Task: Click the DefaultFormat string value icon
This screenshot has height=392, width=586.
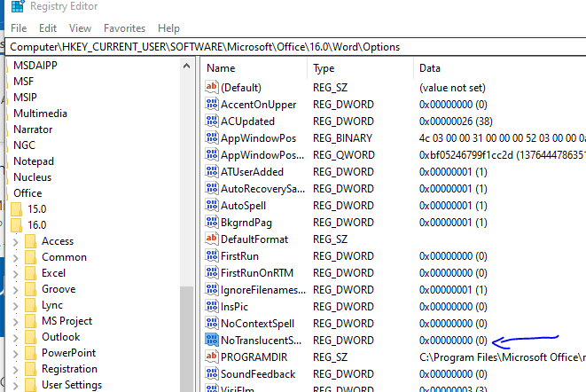Action: point(212,239)
